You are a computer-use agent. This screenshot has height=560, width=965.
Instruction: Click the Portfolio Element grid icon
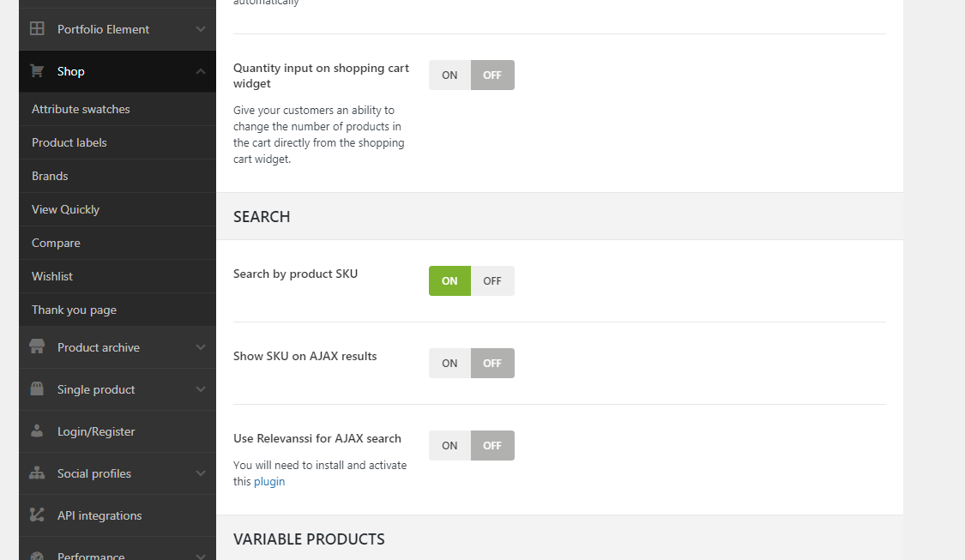click(37, 29)
